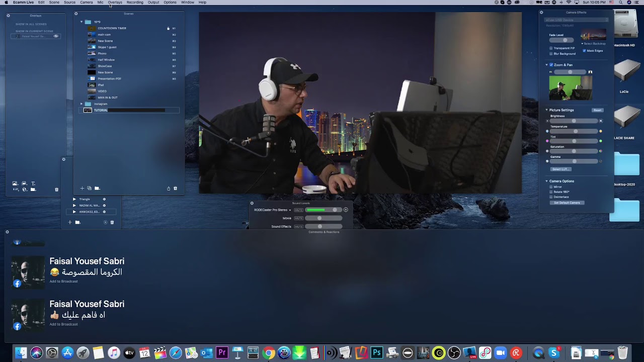Enable Transparent PIP checkbox
The width and height of the screenshot is (644, 362).
(x=551, y=48)
